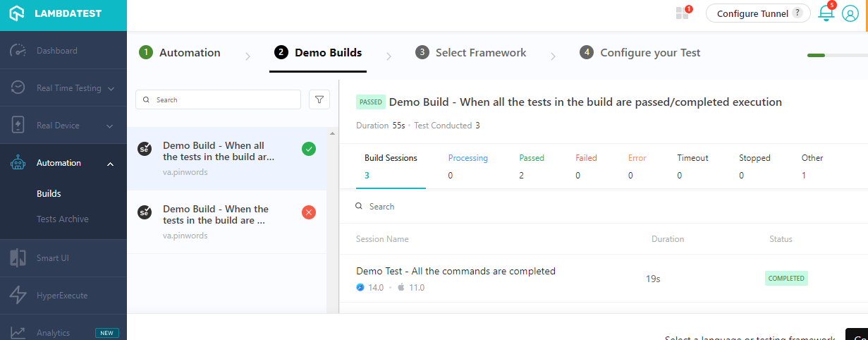Click the Real Device phone icon
This screenshot has height=340, width=868.
18,126
